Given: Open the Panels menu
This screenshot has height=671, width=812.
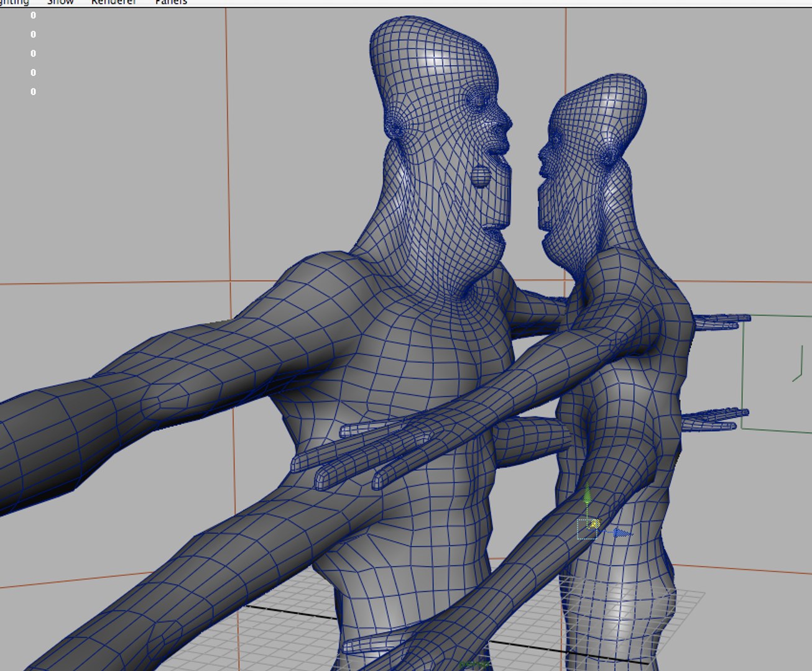Looking at the screenshot, I should pyautogui.click(x=171, y=2).
